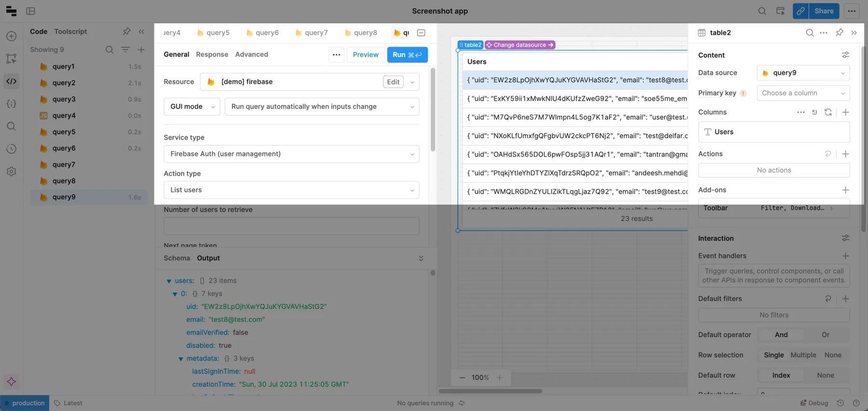Set Default row to Index
Screen dimensions: 868x411
(x=781, y=375)
